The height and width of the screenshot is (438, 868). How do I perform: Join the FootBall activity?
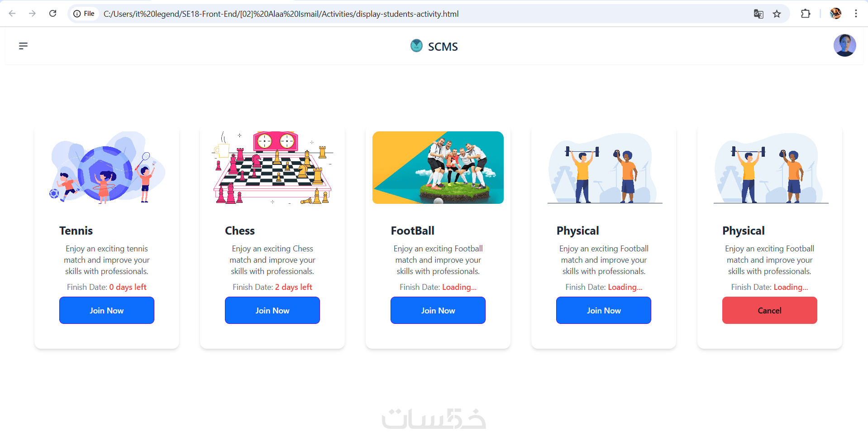438,310
